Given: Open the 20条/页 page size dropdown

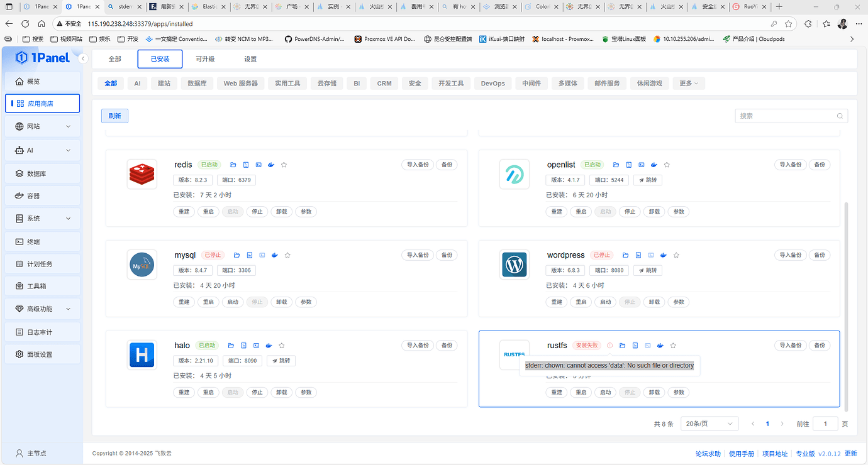Looking at the screenshot, I should 709,424.
